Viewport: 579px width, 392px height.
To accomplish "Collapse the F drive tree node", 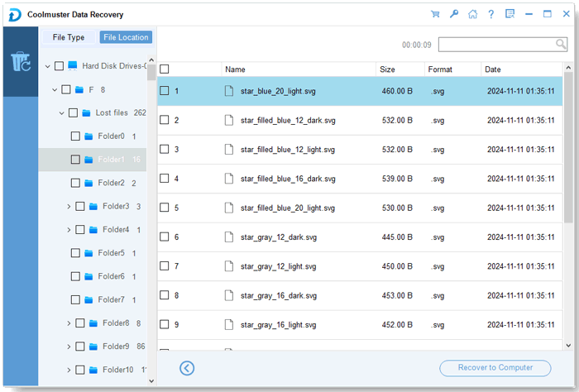I will [x=55, y=89].
